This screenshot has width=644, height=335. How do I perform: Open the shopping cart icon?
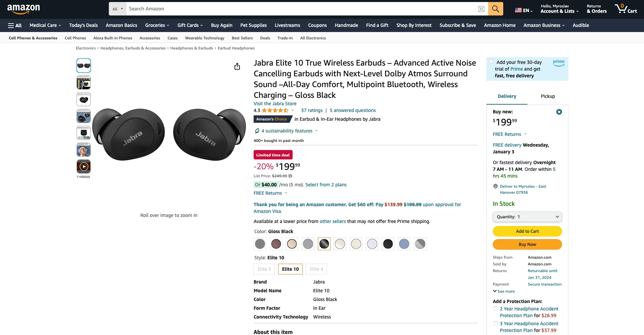626,9
